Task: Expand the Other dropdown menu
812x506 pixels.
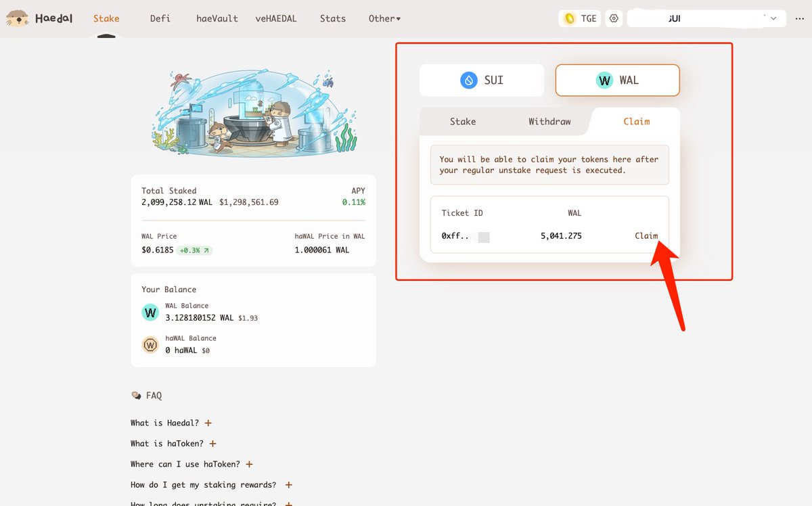Action: point(384,18)
